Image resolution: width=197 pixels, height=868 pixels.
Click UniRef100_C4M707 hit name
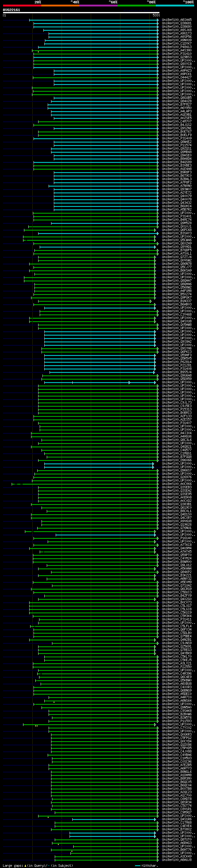point(177,121)
